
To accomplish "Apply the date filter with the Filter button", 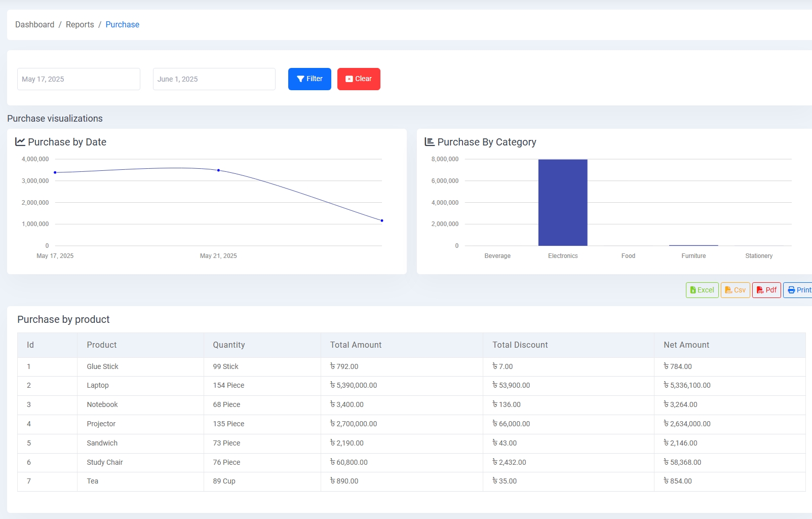I will pyautogui.click(x=310, y=79).
